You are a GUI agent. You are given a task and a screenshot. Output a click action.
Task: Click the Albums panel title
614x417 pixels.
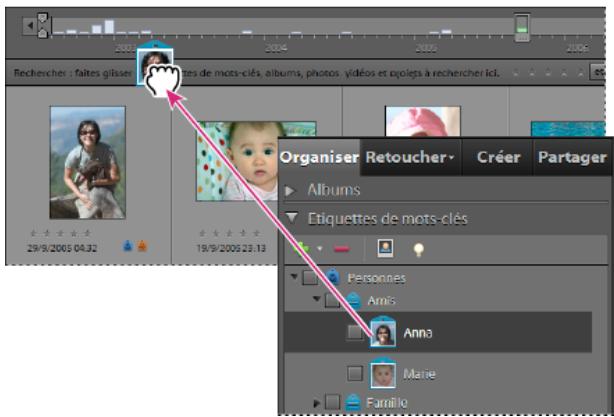(x=334, y=190)
